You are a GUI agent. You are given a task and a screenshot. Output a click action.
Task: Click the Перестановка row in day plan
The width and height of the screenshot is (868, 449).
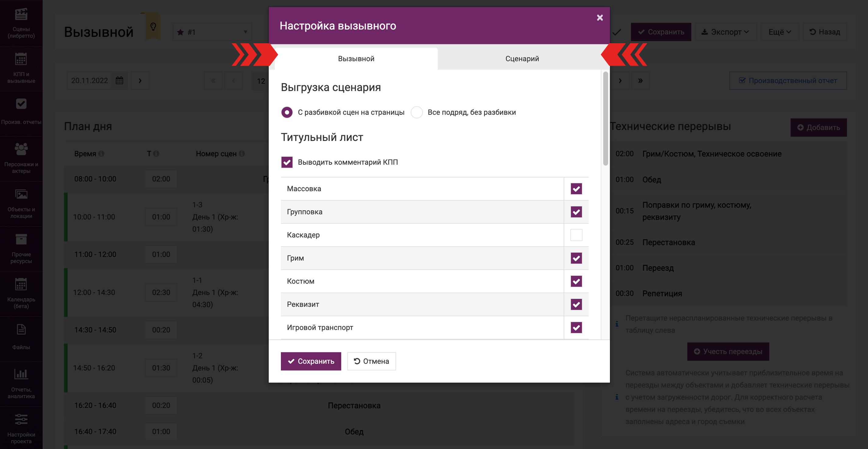pyautogui.click(x=319, y=405)
